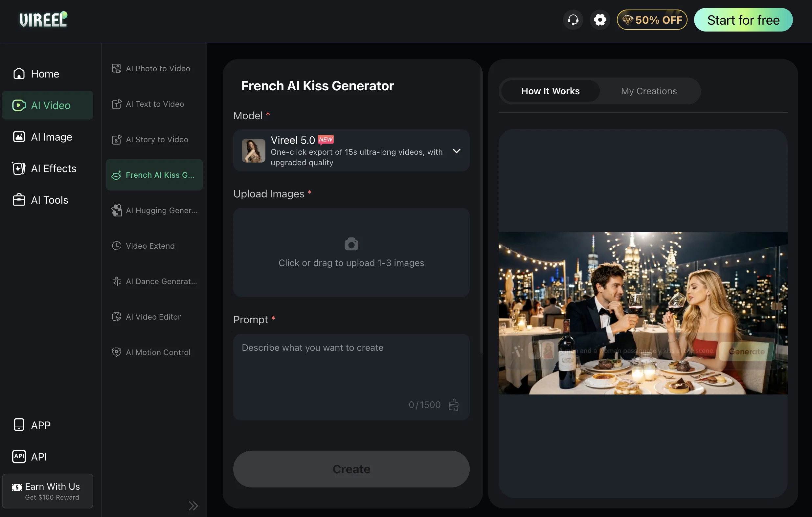The height and width of the screenshot is (517, 812).
Task: Open AI Effects section
Action: 48,168
